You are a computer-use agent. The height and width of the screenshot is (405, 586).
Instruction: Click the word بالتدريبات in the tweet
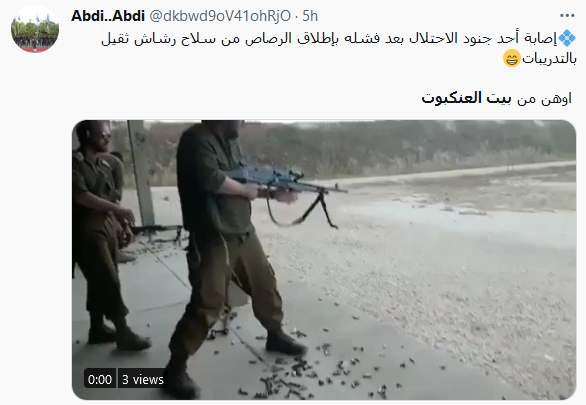click(x=549, y=59)
